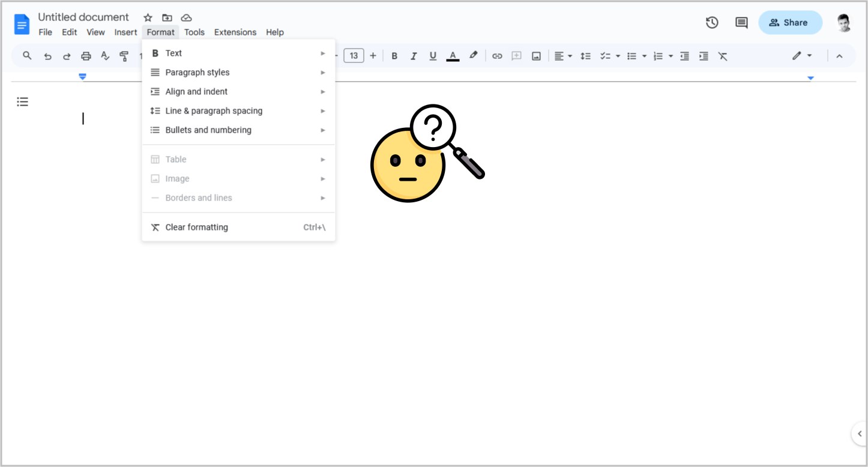Star the Untitled document
Viewport: 868px width, 467px height.
point(148,17)
